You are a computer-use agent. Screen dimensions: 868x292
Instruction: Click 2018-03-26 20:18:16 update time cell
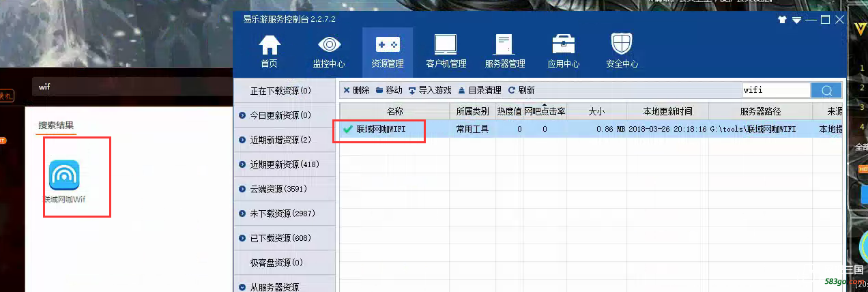pos(667,128)
